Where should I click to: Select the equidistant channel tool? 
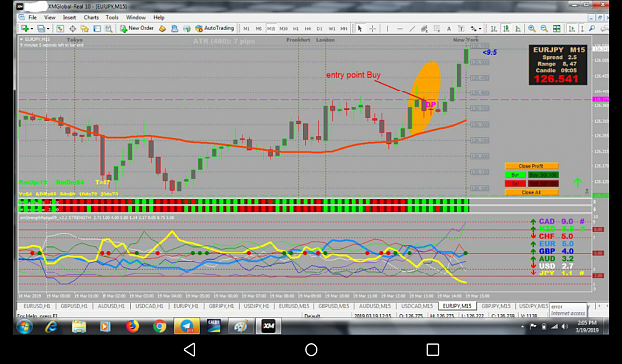point(424,28)
